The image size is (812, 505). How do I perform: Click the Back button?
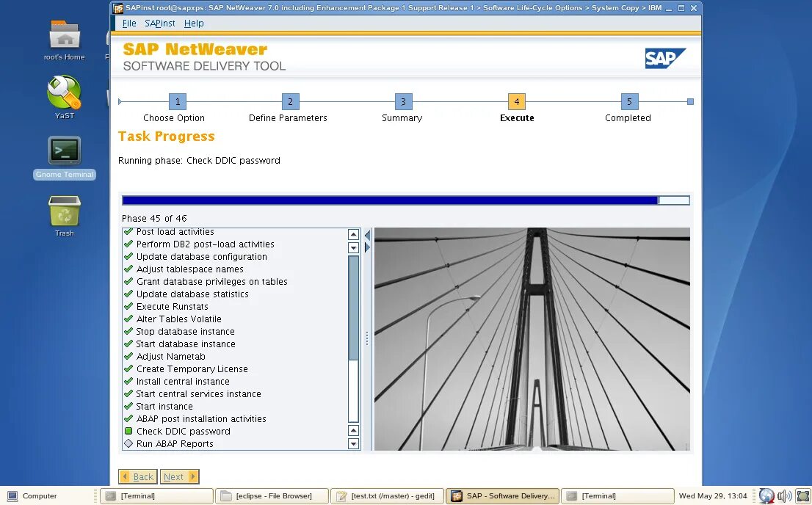pyautogui.click(x=138, y=476)
